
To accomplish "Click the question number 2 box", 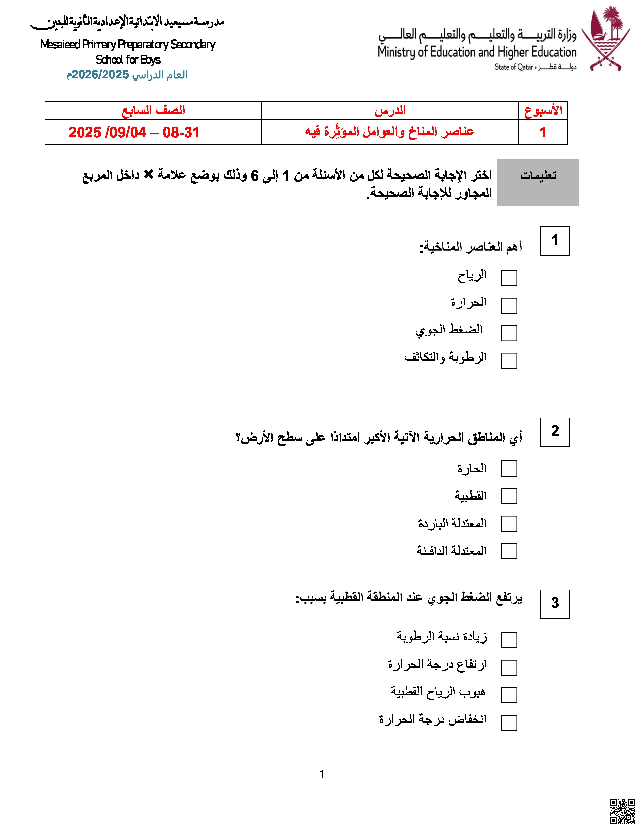I will tap(555, 432).
